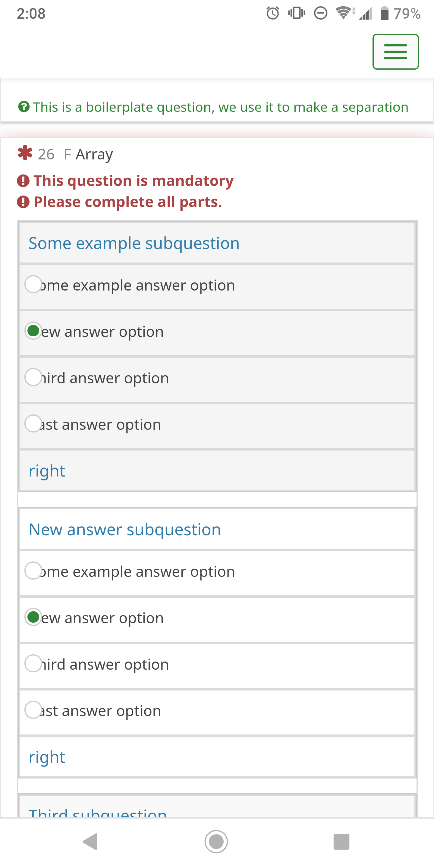434x868 pixels.
Task: Select 'Third answer option' under New answer subquestion
Action: tap(33, 663)
